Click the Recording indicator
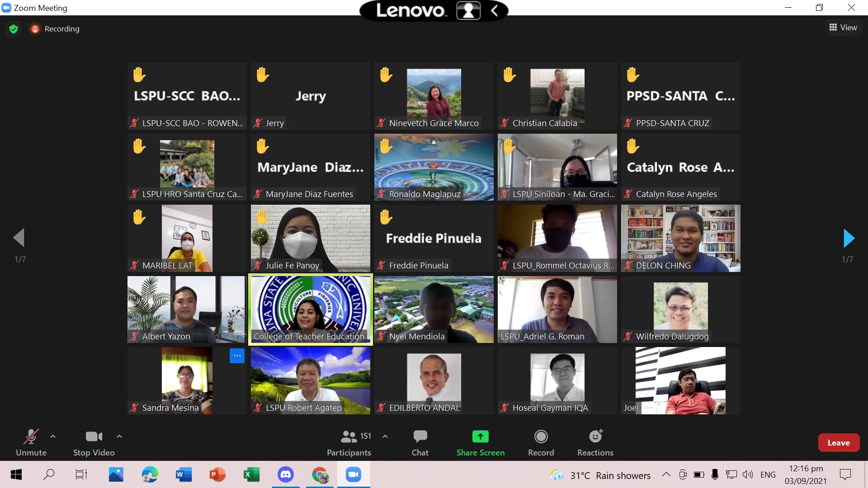The image size is (868, 488). click(55, 29)
